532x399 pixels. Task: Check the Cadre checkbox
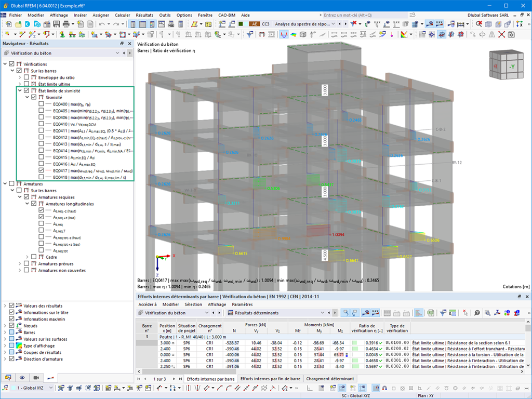[x=34, y=257]
